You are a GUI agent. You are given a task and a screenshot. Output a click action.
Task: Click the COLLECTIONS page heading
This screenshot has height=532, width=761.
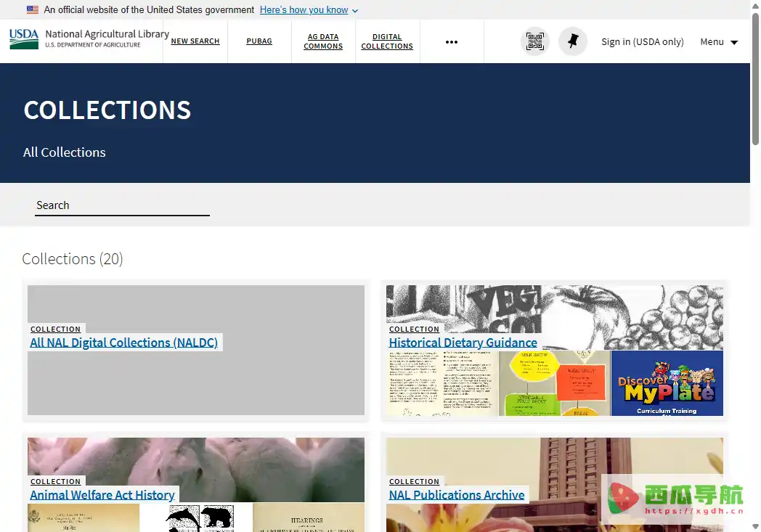coord(107,110)
